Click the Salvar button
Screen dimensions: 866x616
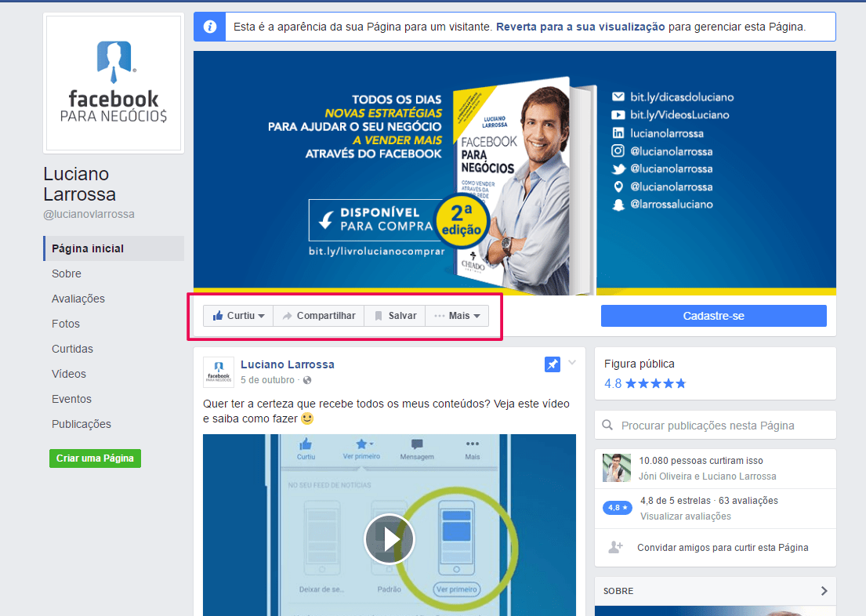tap(395, 316)
